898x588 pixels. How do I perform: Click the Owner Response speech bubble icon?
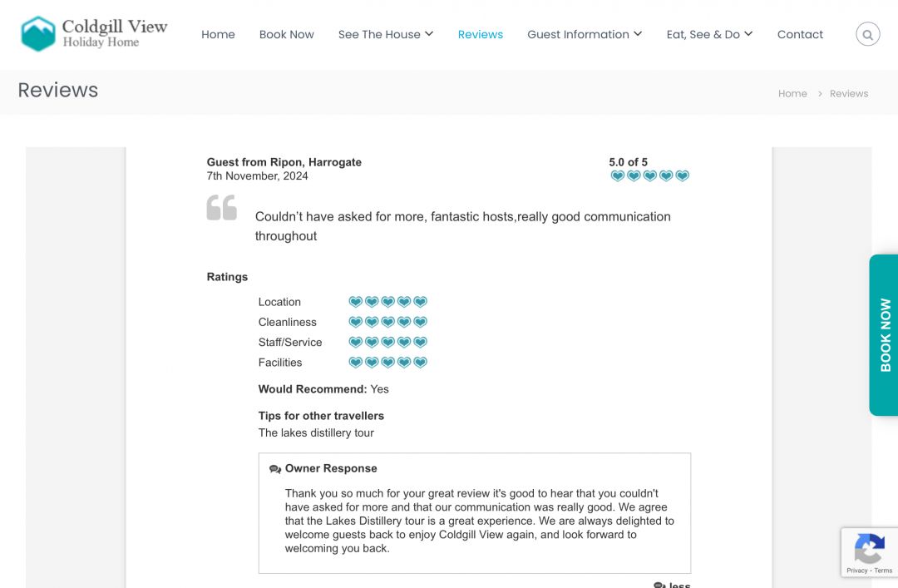tap(275, 469)
